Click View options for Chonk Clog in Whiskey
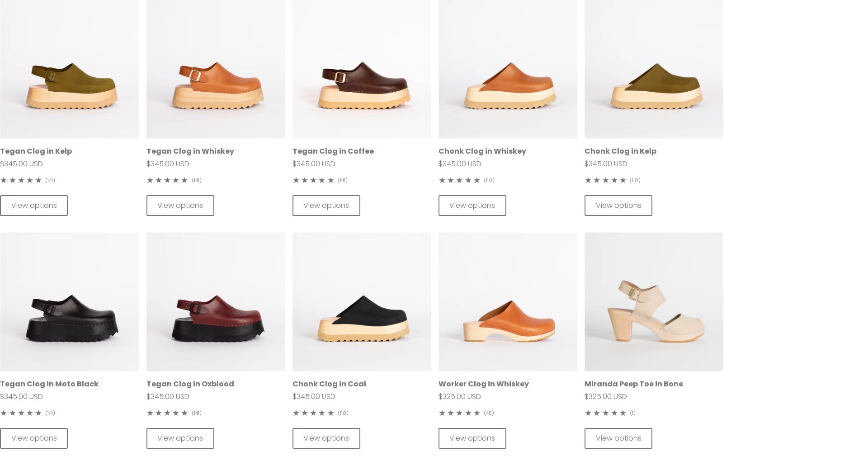 point(472,205)
